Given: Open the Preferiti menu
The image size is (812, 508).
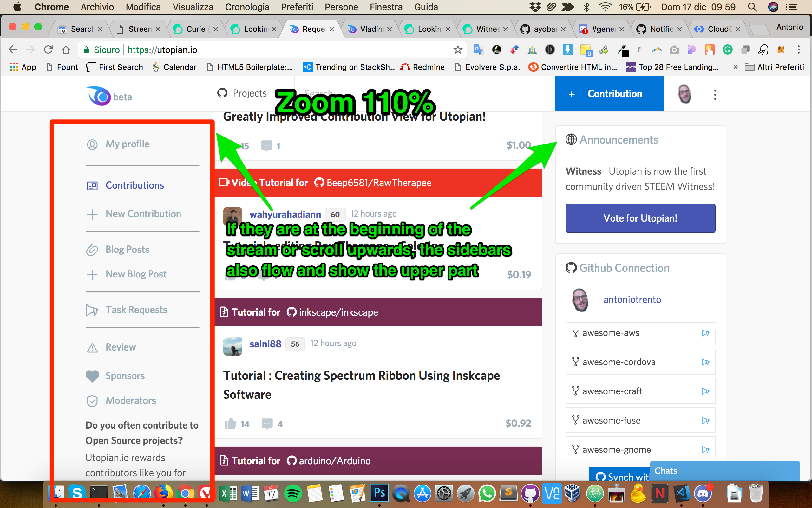Looking at the screenshot, I should [297, 7].
